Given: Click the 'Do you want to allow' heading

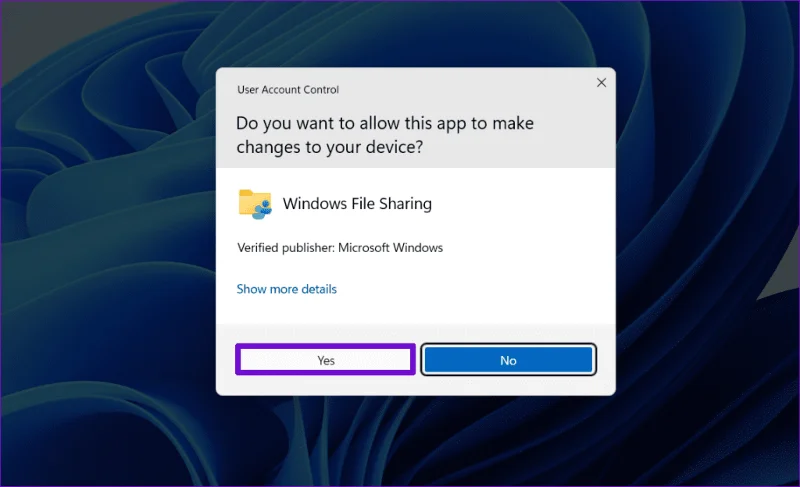Looking at the screenshot, I should [385, 135].
